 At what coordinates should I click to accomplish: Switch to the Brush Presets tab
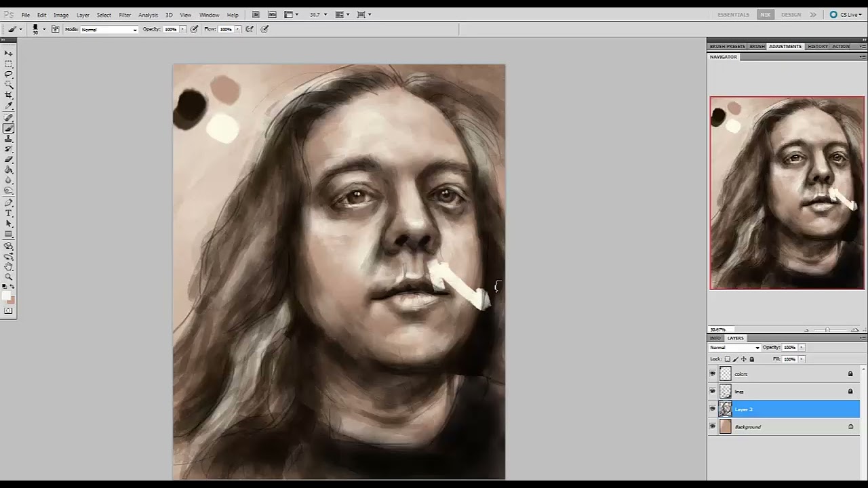pos(727,46)
